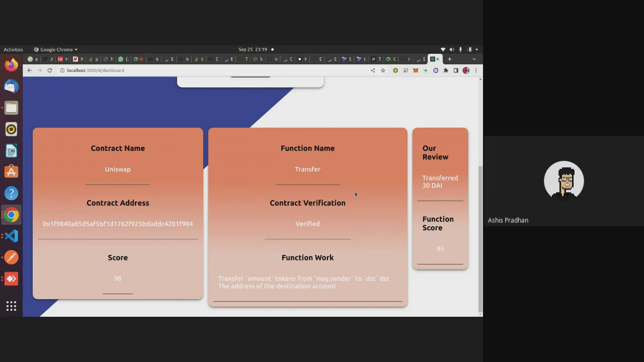Switch to the Google search tab
This screenshot has height=362, width=644.
33,59
